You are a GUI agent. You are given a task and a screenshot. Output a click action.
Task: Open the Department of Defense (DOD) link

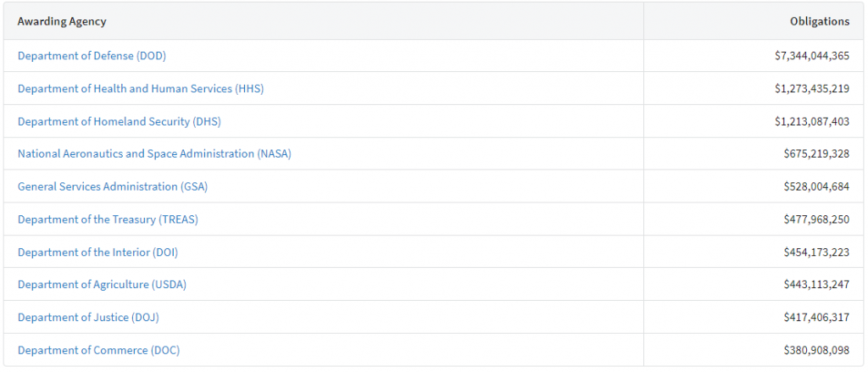(92, 56)
